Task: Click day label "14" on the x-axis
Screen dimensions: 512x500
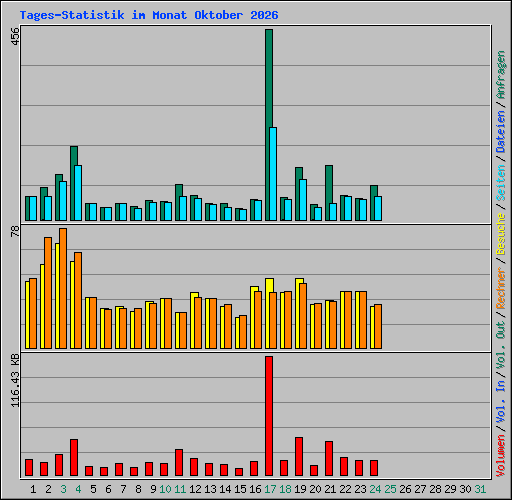Action: [225, 489]
